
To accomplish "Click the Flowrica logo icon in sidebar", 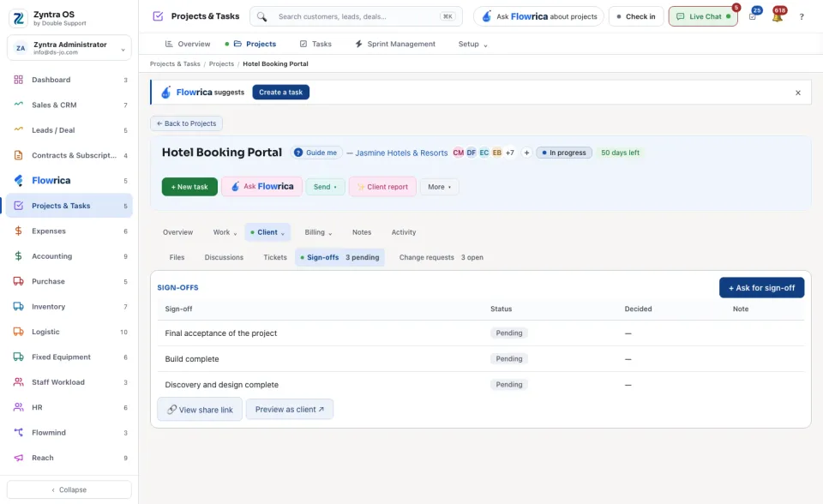I will pyautogui.click(x=18, y=181).
